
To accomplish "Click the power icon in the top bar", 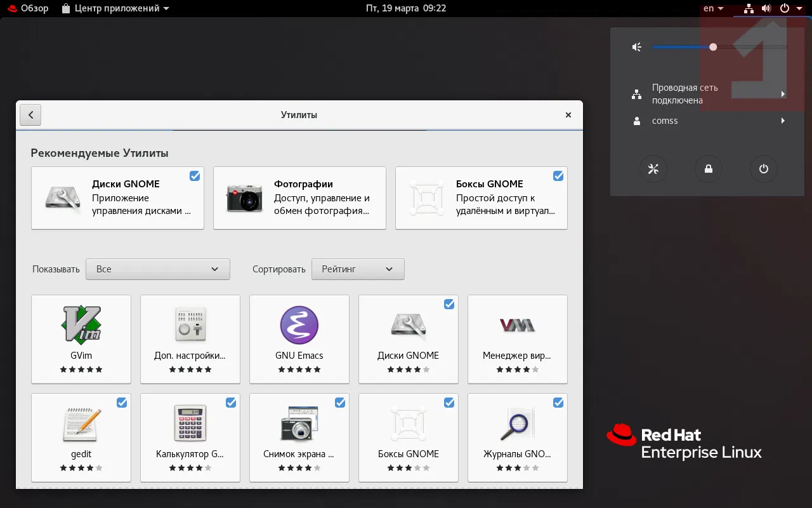I will click(785, 8).
